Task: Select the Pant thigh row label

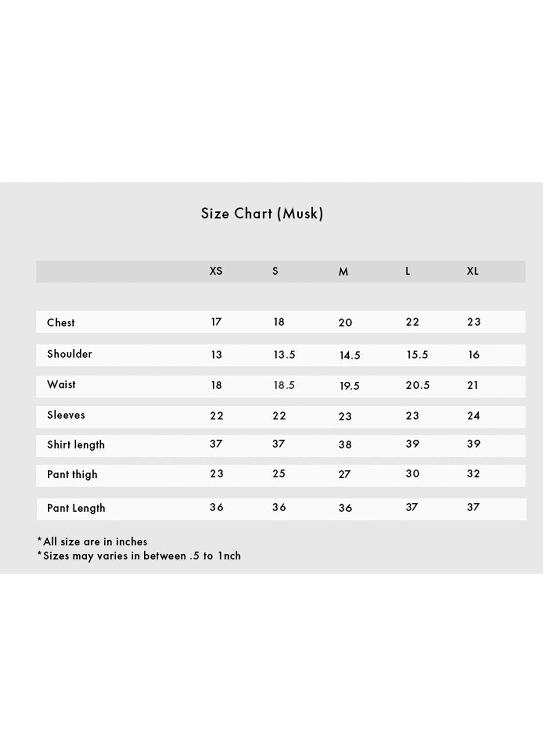Action: (x=72, y=474)
